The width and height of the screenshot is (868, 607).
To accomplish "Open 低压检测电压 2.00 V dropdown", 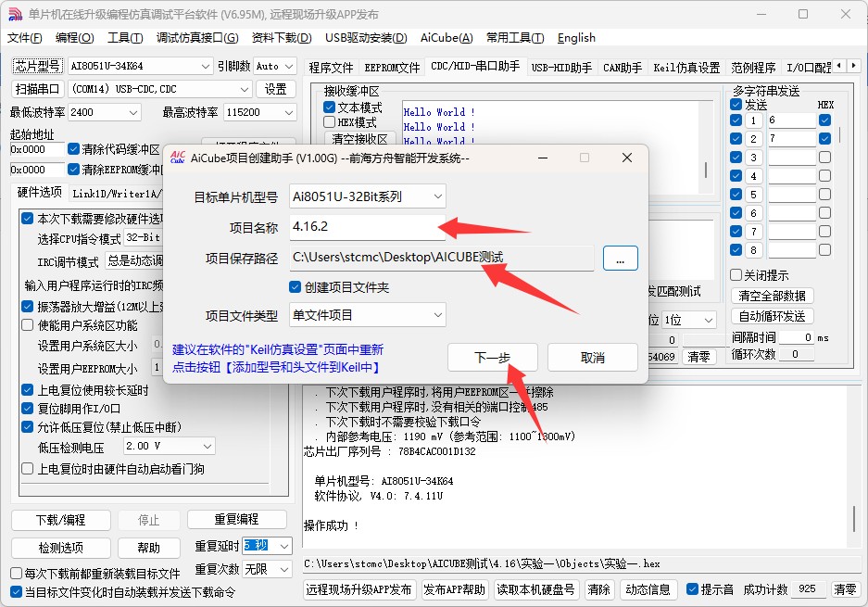I will click(x=169, y=446).
